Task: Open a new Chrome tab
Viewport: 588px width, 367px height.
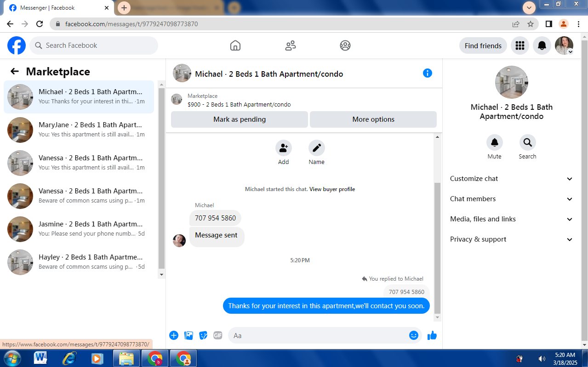Action: point(124,8)
